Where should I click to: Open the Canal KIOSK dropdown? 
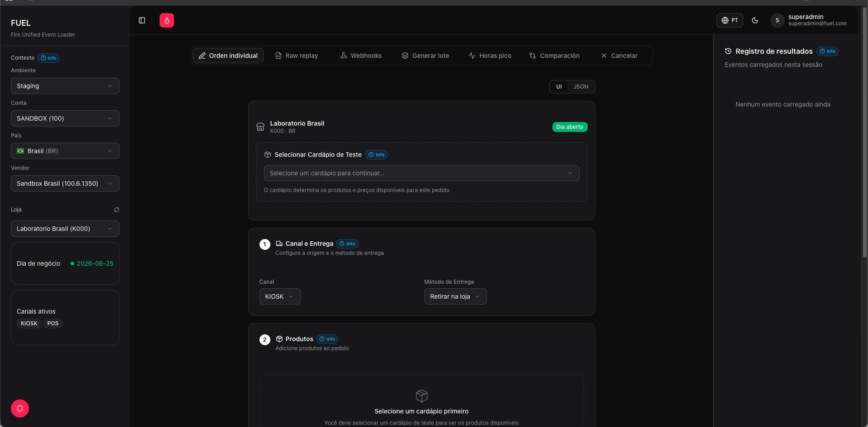(x=280, y=296)
